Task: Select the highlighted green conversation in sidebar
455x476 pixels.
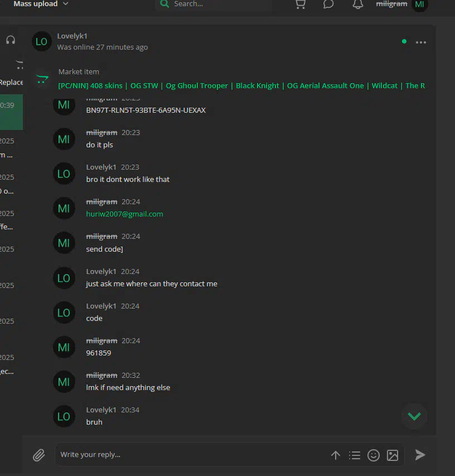Action: pos(11,112)
